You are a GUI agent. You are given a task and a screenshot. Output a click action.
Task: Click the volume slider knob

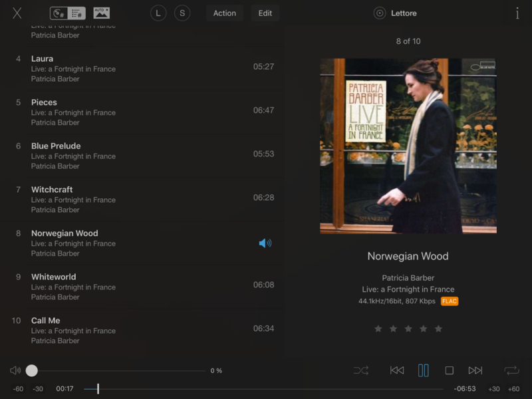pos(32,370)
